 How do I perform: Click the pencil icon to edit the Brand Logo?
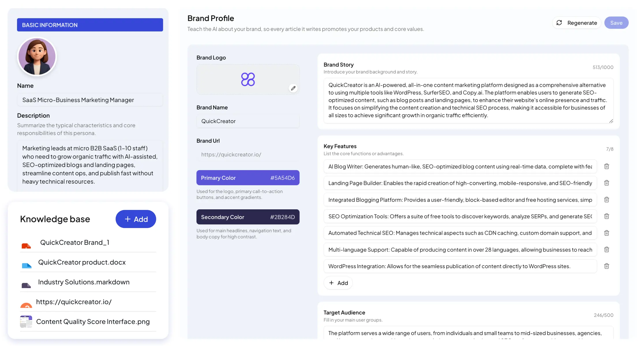293,88
